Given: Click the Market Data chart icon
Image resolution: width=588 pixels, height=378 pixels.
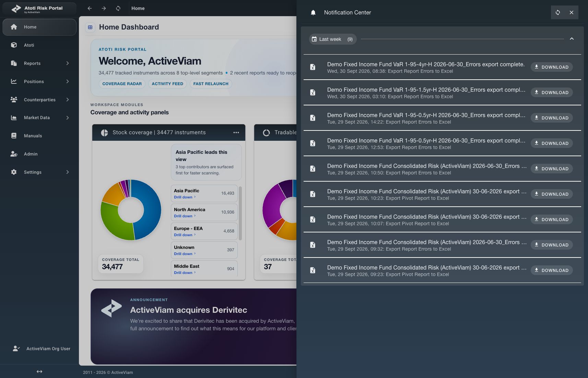Looking at the screenshot, I should [x=14, y=117].
